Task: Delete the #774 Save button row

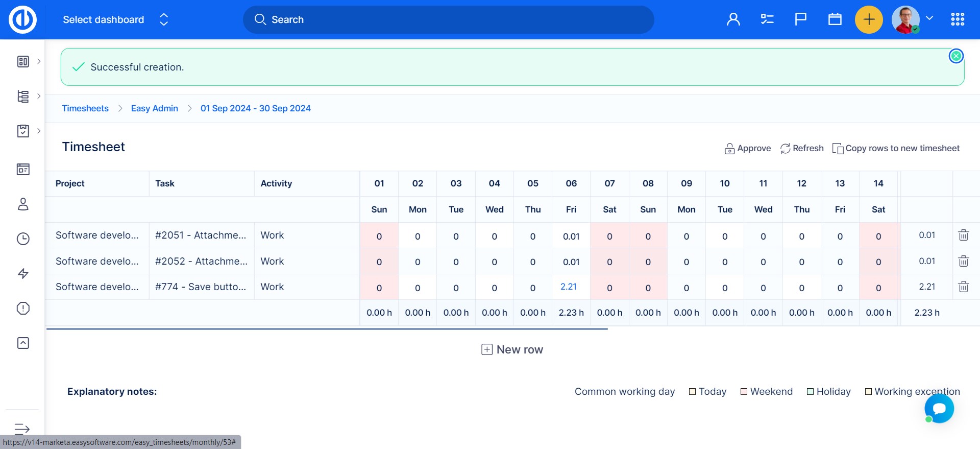Action: [x=963, y=287]
